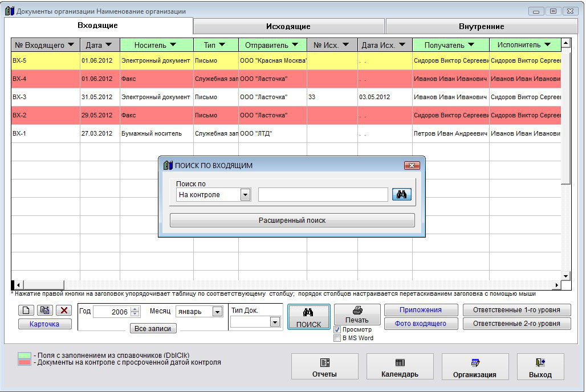Image resolution: width=586 pixels, height=392 pixels.
Task: Expand the Месяц dropdown
Action: pyautogui.click(x=217, y=312)
